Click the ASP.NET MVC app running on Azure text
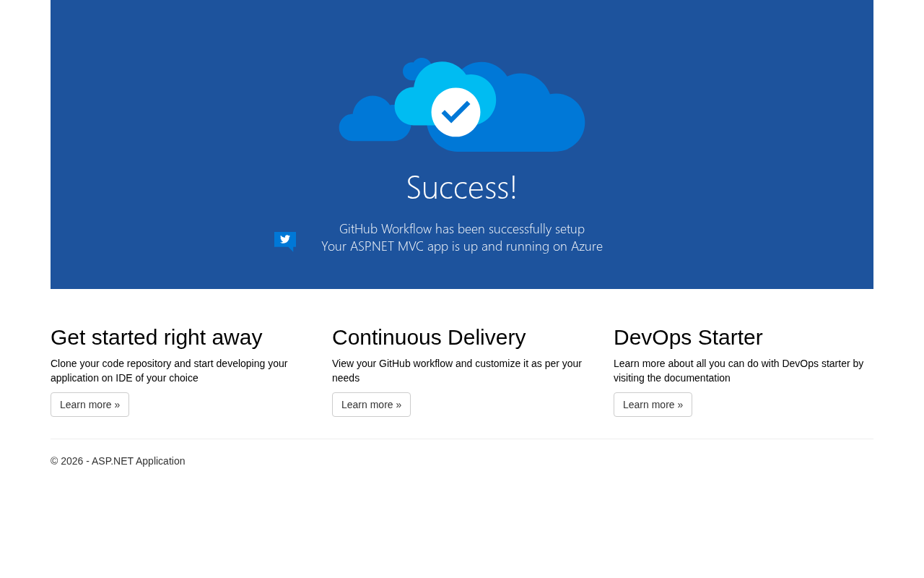The image size is (924, 578). pos(462,246)
